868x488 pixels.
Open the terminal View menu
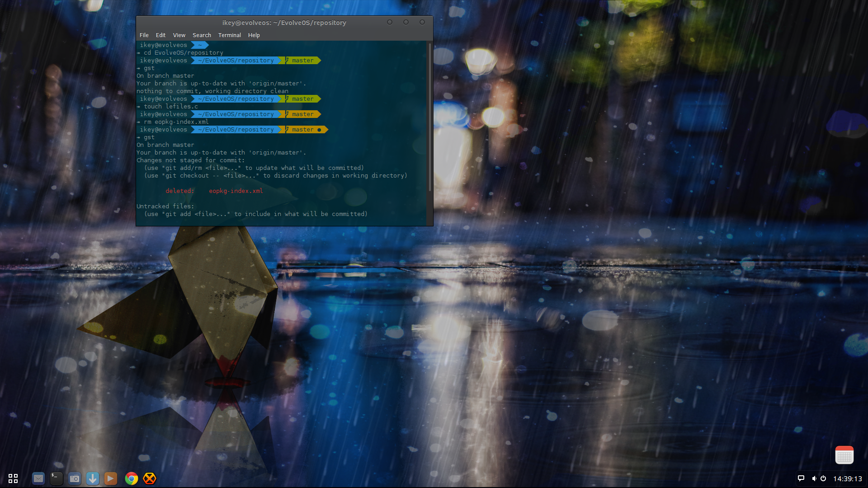179,35
